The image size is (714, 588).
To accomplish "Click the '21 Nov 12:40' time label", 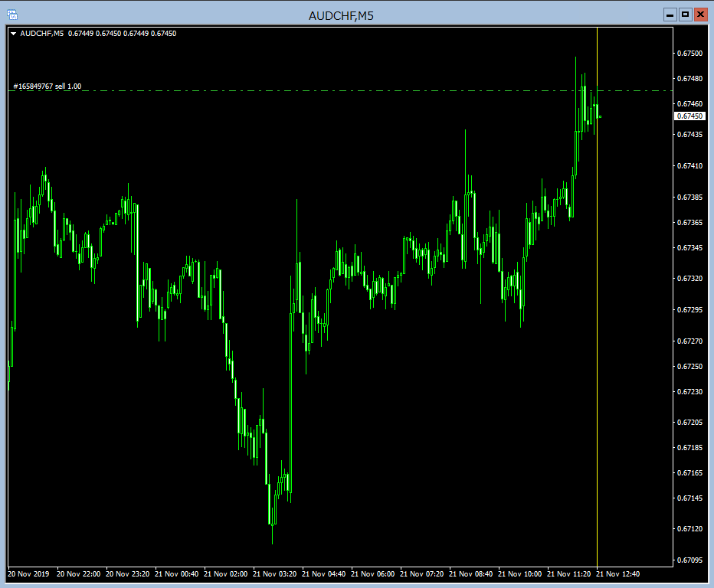I will tap(618, 574).
